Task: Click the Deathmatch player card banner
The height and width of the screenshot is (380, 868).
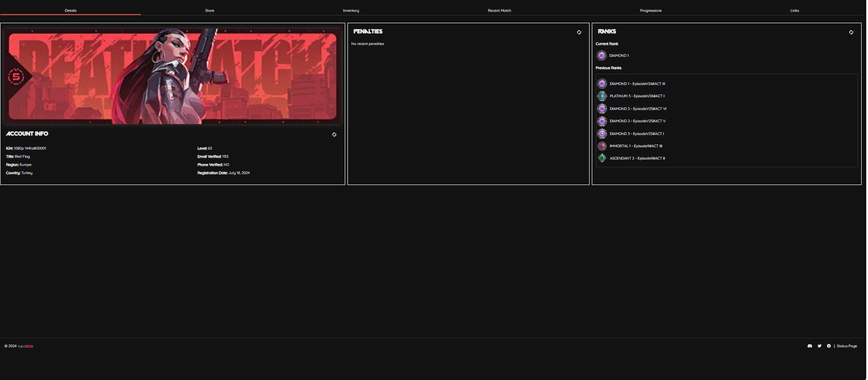Action: pos(173,76)
